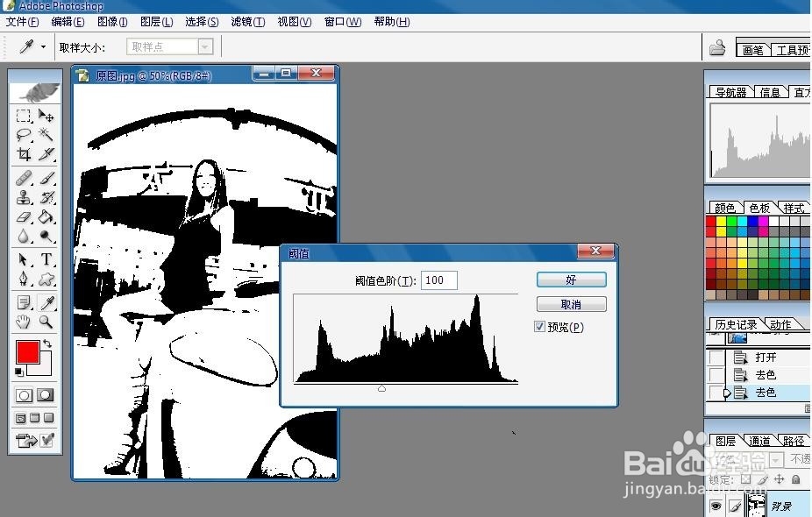Click the 阈值色阶 threshold level input field

click(438, 280)
